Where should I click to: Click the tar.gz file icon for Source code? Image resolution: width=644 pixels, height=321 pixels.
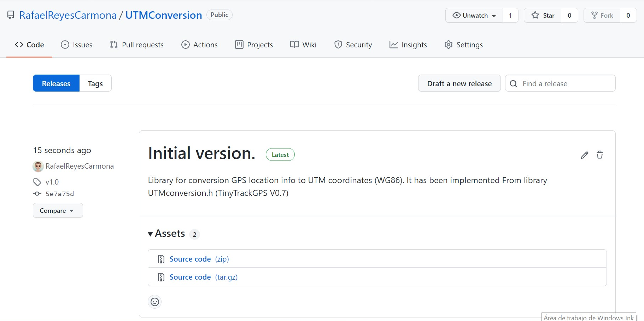(x=161, y=277)
